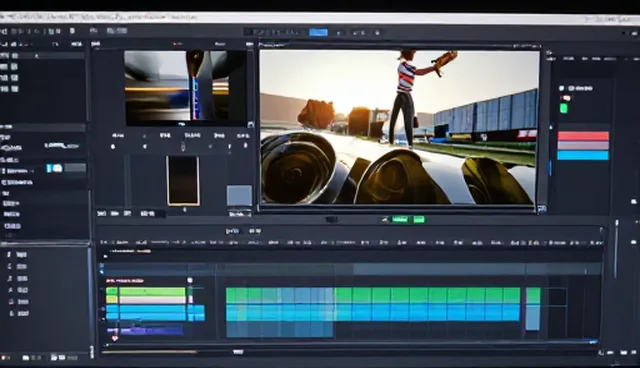Click the small white square next to red track label
This screenshot has width=640, height=368.
(190, 280)
